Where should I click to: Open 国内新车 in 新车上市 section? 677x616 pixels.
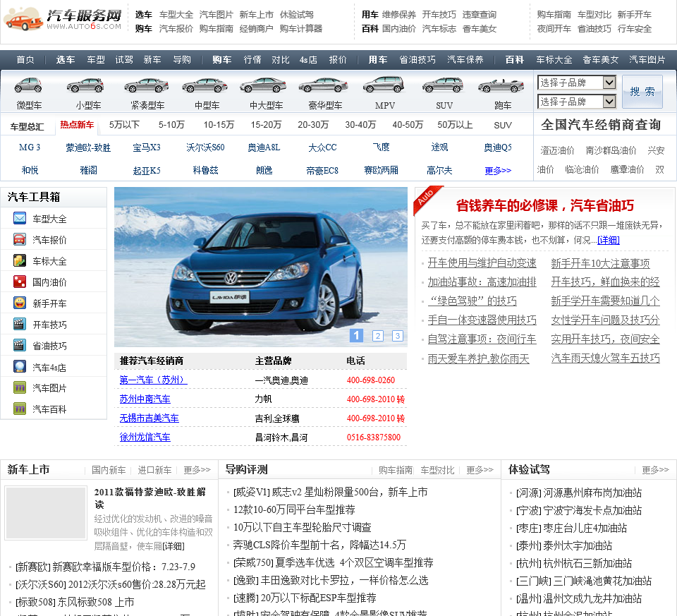(x=109, y=469)
